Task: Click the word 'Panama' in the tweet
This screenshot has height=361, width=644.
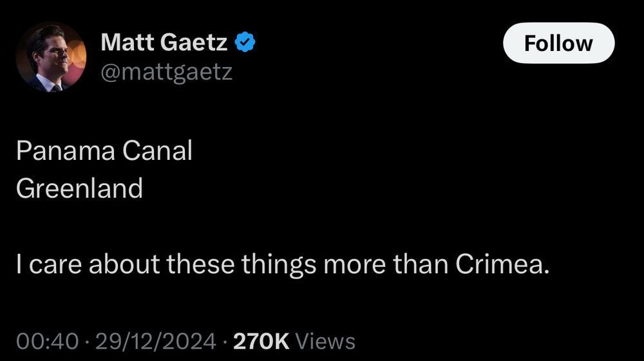Action: (x=66, y=150)
